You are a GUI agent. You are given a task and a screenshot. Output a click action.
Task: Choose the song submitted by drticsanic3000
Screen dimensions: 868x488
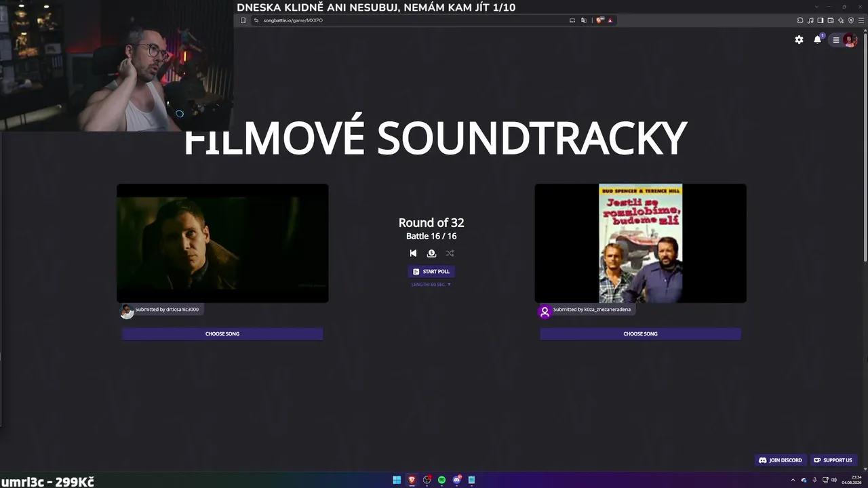(x=222, y=333)
